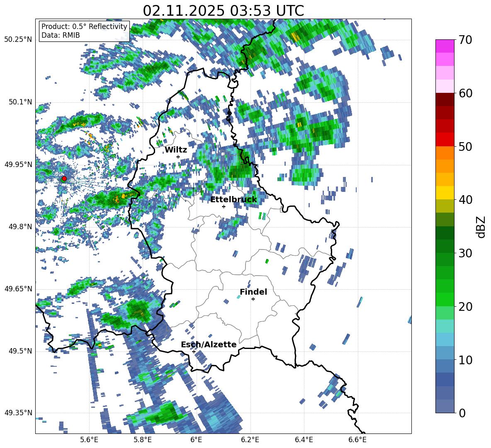Click the Esch/Alzette city label
The height and width of the screenshot is (448, 491).
point(209,344)
